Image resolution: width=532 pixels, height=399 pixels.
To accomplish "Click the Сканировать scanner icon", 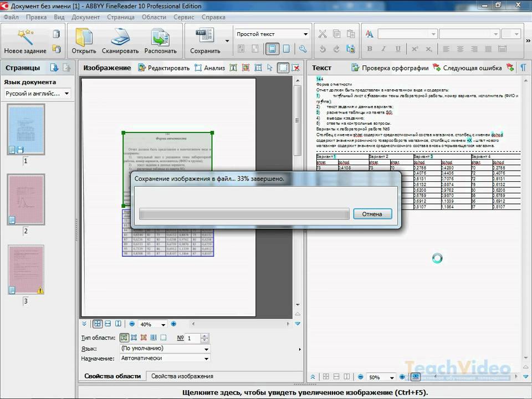I will click(x=120, y=37).
